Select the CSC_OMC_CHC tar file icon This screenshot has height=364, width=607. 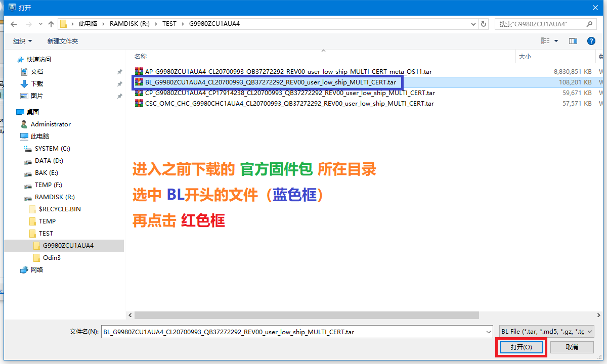click(139, 103)
